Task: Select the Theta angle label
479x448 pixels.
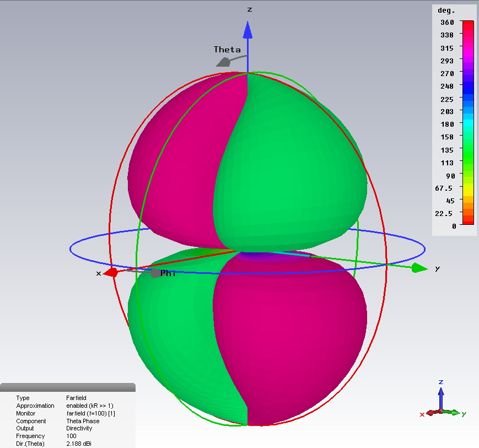Action: (x=227, y=50)
